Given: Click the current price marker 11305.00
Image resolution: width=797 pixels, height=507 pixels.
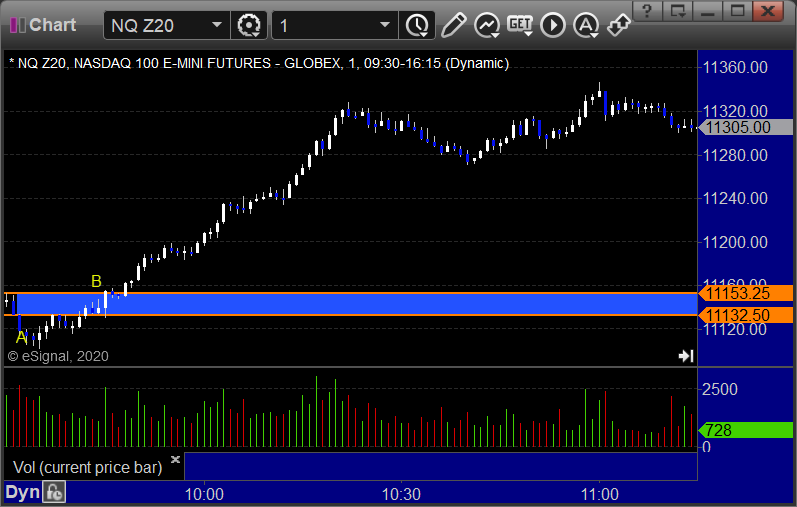Looking at the screenshot, I should click(x=745, y=127).
